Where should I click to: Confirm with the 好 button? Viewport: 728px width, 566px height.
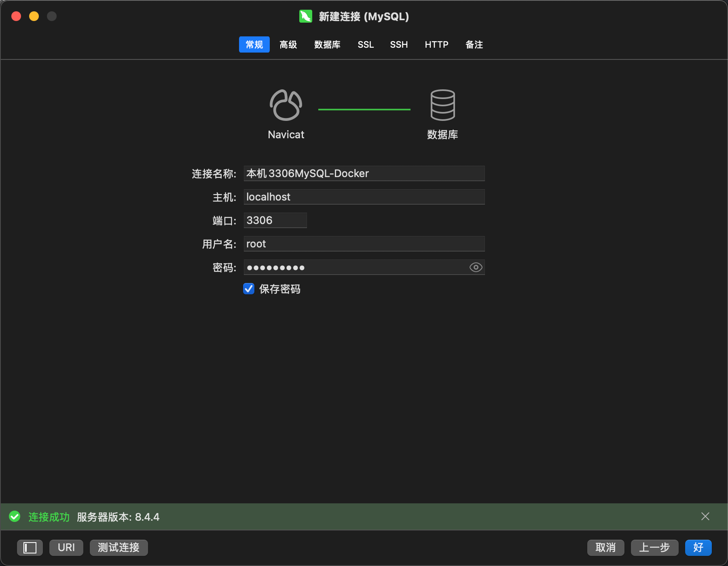(698, 548)
